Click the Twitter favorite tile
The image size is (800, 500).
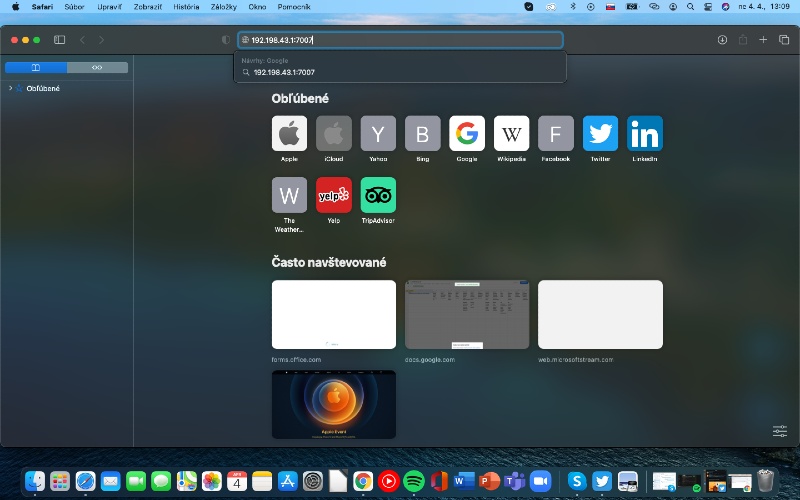(600, 133)
